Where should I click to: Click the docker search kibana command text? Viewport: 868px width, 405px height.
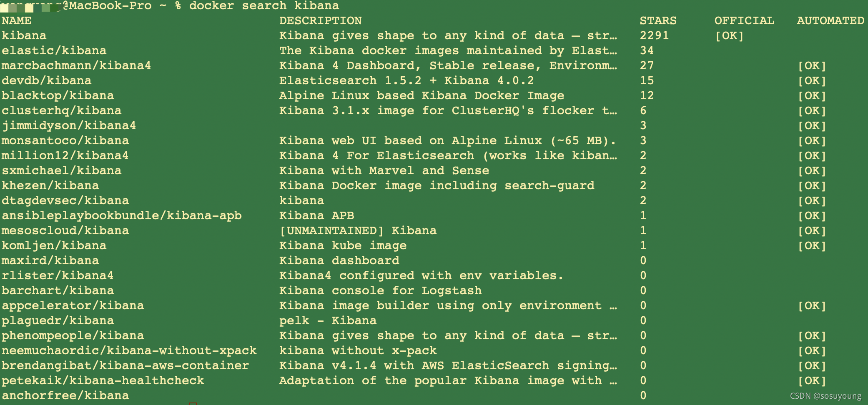tap(264, 5)
